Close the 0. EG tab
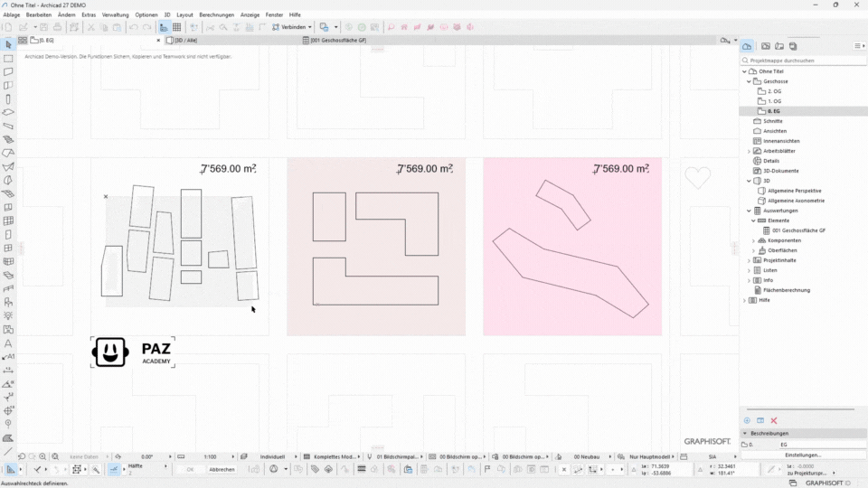 coord(158,41)
